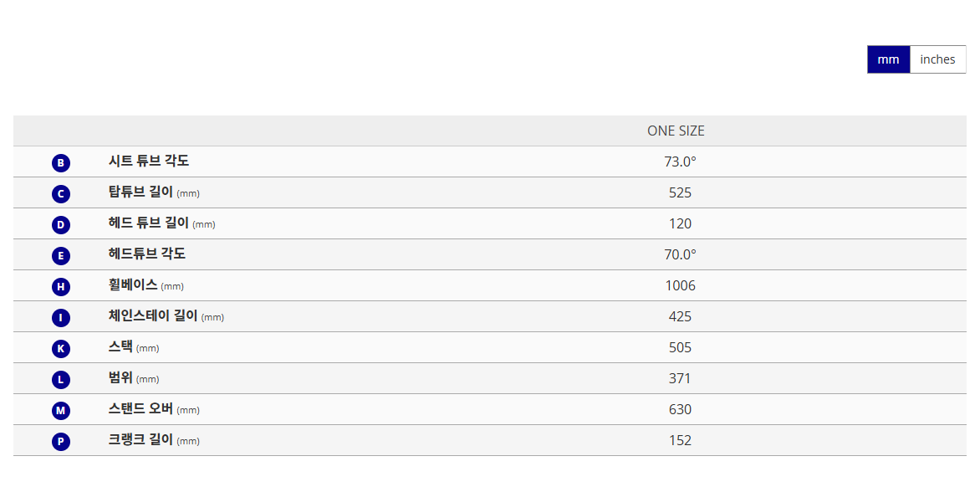The image size is (980, 487).
Task: Select the mm unit toggle
Action: pos(888,59)
